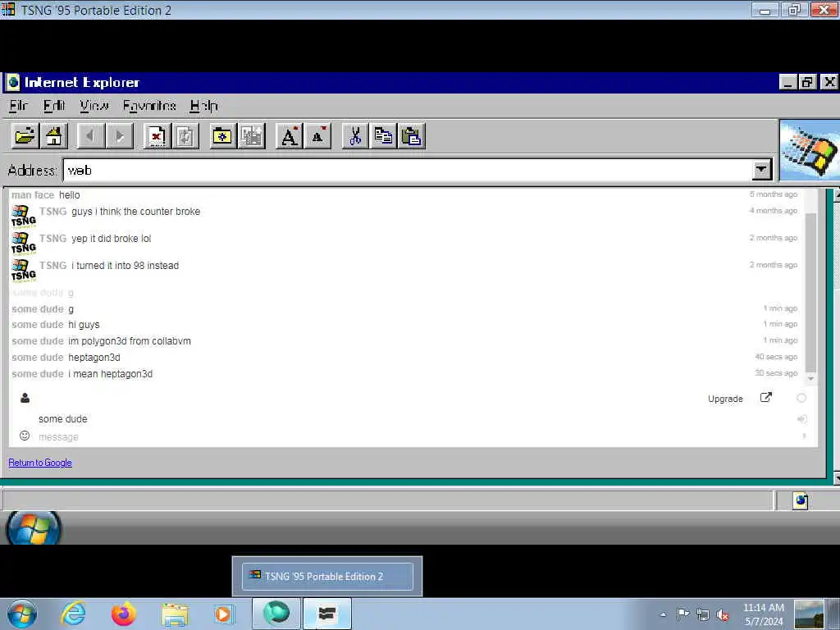Open Windows Explorer folder taskbar icon
Viewport: 840px width, 630px height.
click(x=175, y=614)
